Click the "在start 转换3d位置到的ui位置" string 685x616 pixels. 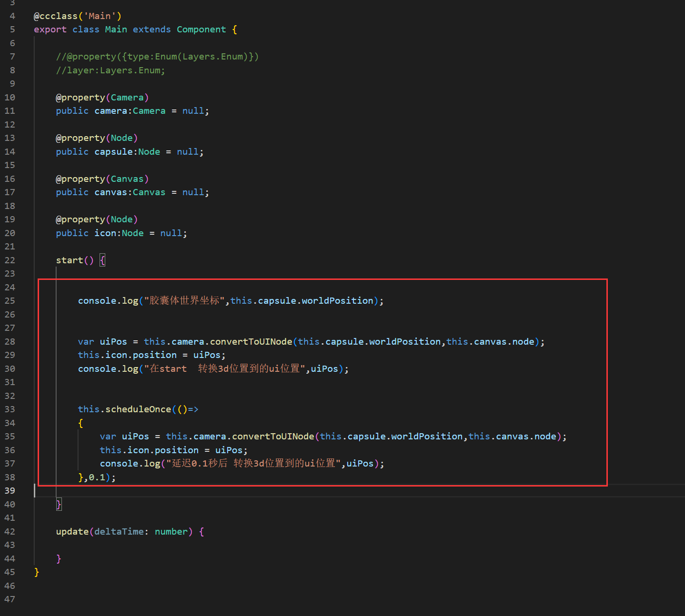click(225, 369)
